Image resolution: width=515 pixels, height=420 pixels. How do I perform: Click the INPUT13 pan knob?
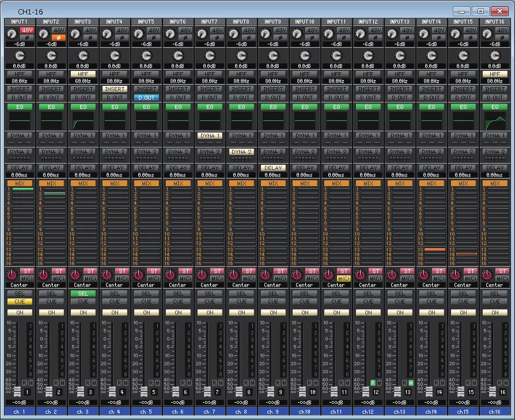(392, 275)
